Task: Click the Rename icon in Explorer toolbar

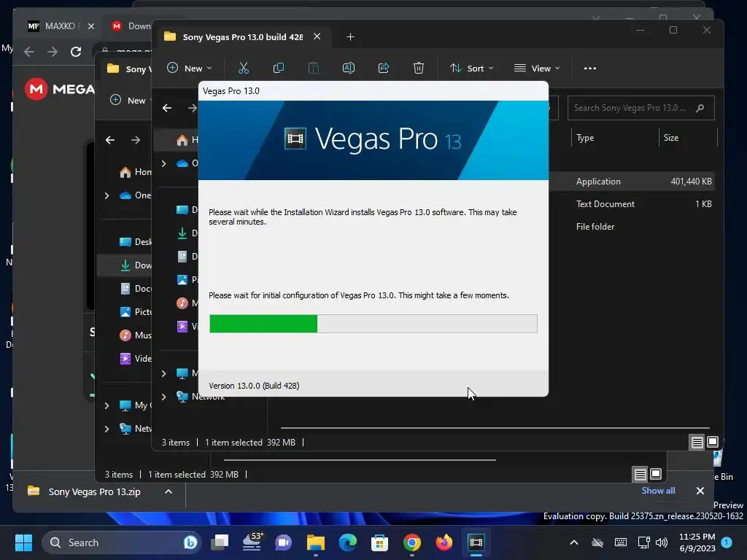Action: [x=349, y=68]
